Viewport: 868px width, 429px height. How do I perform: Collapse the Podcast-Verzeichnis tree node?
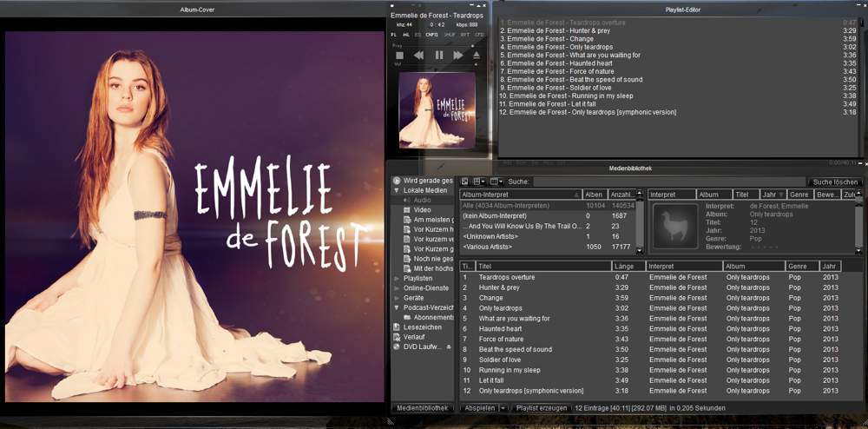click(x=397, y=307)
